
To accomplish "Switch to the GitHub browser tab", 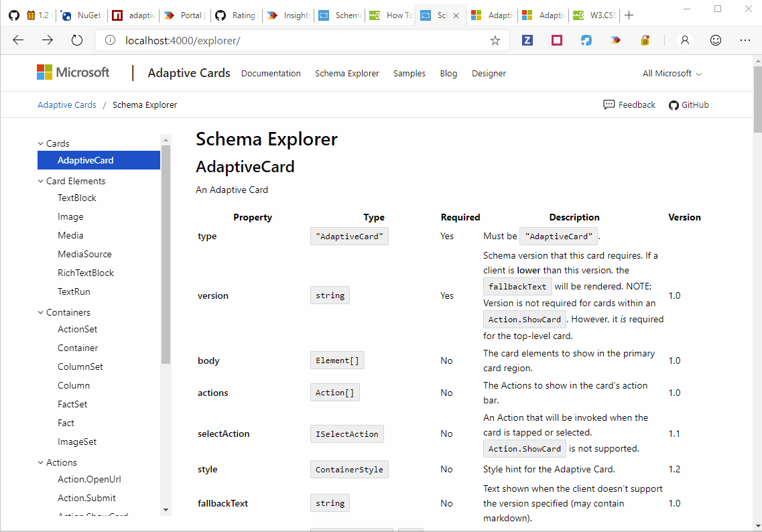I will point(14,15).
